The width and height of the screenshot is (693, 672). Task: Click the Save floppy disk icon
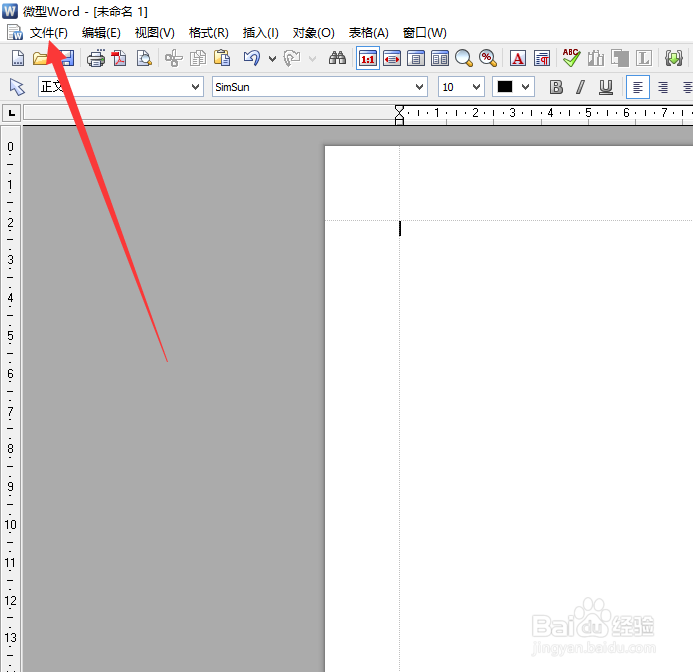tap(67, 58)
